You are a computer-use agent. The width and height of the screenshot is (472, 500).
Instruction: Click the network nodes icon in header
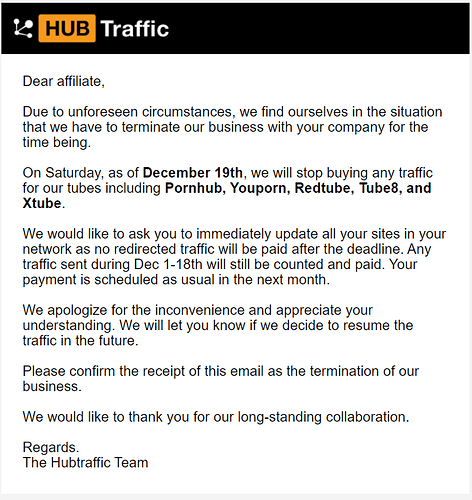click(23, 28)
